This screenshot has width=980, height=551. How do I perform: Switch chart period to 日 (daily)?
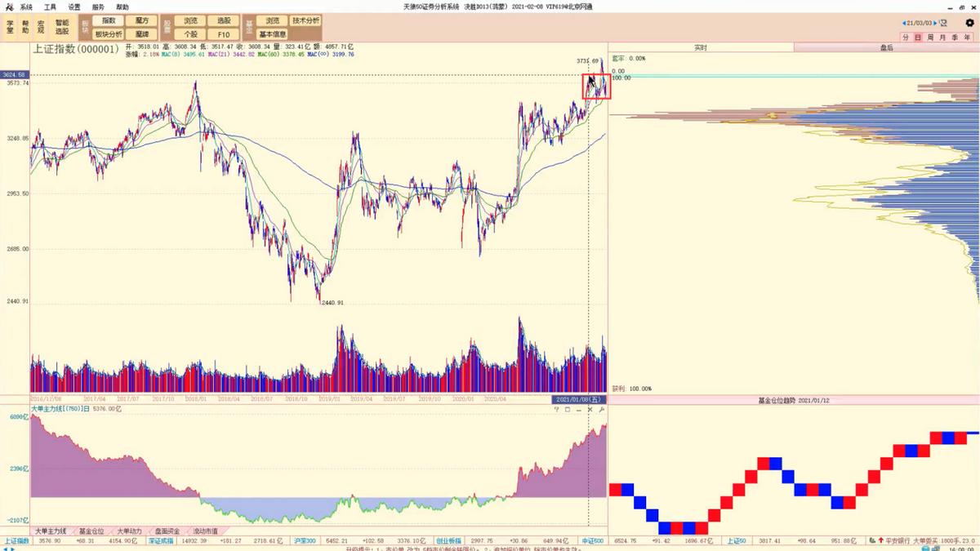918,38
